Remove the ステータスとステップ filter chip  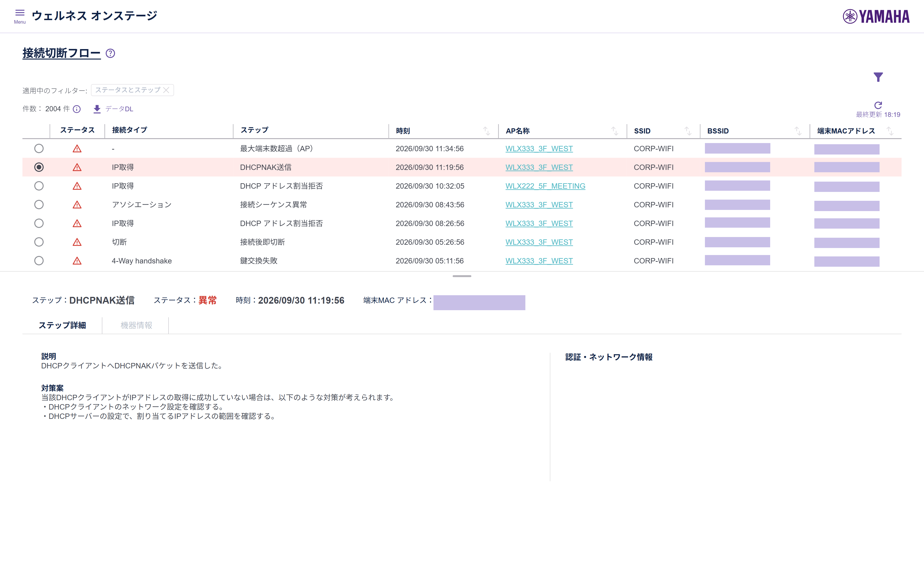pos(166,90)
